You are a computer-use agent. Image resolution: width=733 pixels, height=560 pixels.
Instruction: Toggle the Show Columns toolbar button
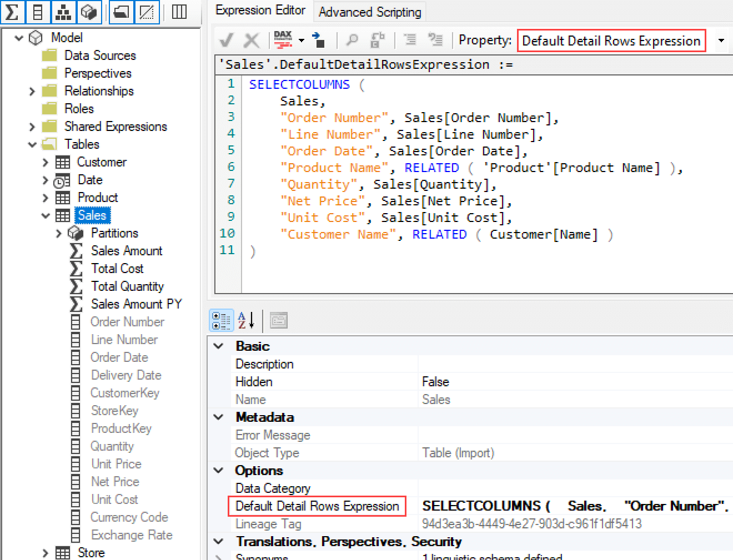coord(37,12)
